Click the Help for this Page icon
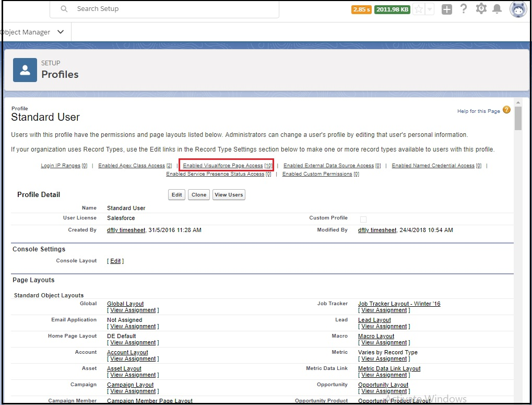The width and height of the screenshot is (532, 405). 506,110
